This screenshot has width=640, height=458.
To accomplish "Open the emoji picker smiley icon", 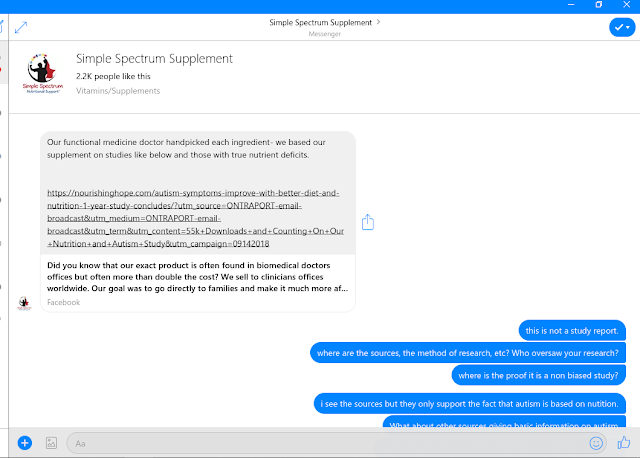I will point(597,442).
